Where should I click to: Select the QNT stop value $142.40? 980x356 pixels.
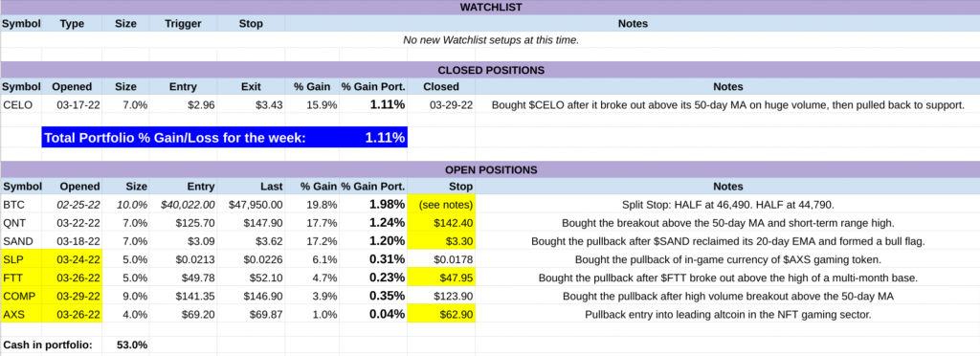441,223
